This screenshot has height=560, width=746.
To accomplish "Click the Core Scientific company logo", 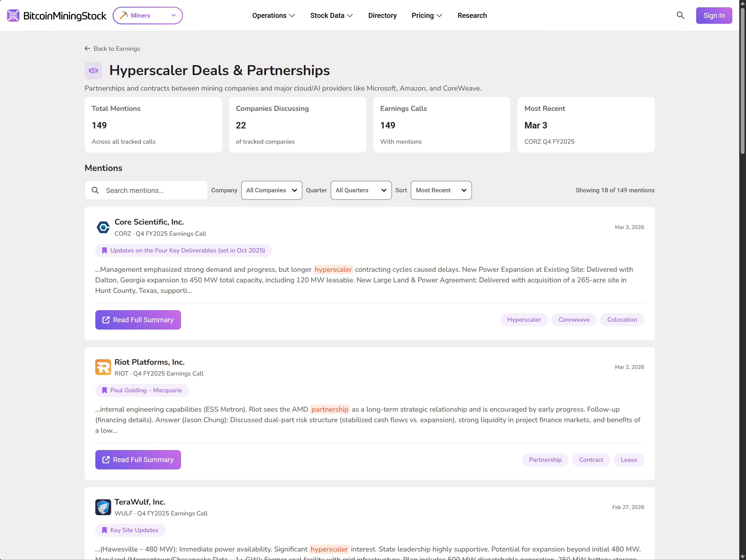I will pos(103,227).
